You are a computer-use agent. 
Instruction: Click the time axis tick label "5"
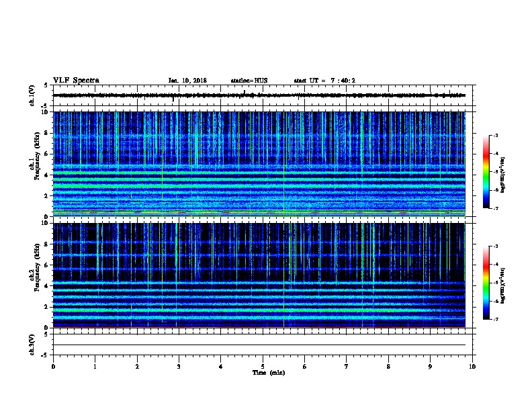[263, 367]
